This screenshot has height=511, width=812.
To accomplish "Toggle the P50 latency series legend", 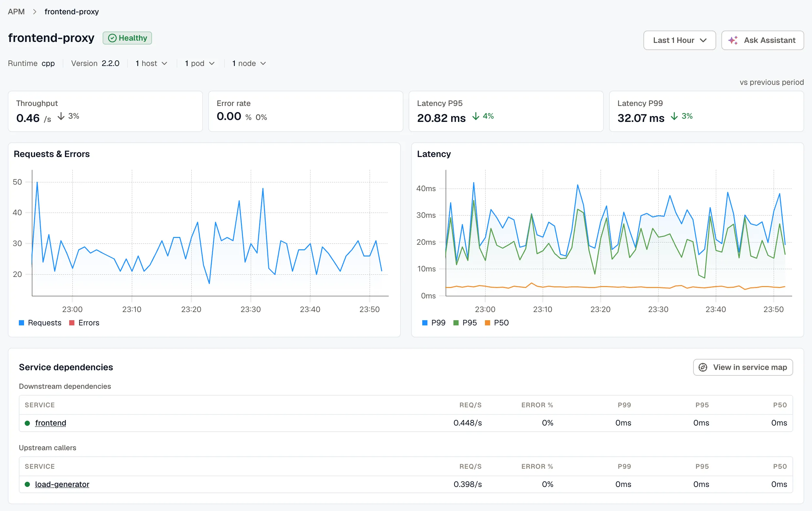I will 496,323.
